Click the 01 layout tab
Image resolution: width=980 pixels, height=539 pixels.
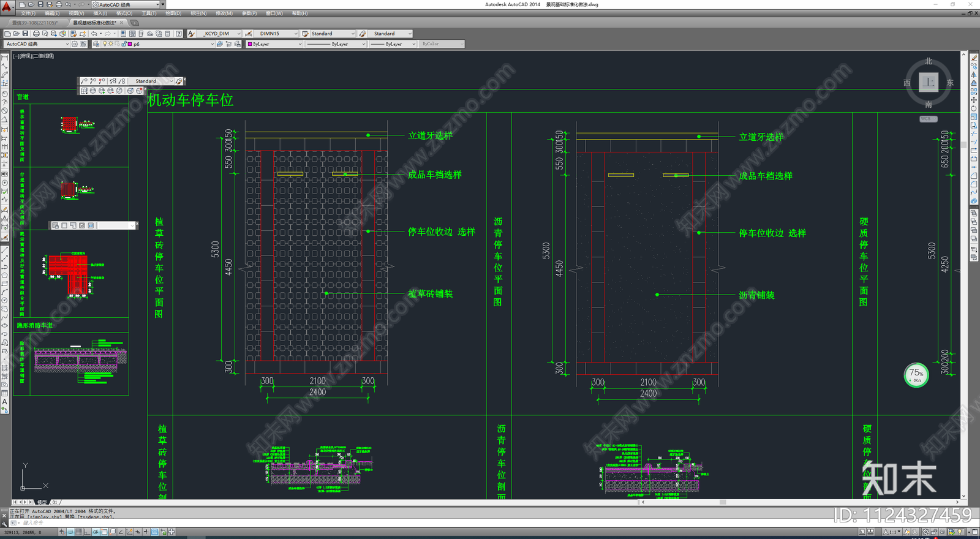coord(55,502)
